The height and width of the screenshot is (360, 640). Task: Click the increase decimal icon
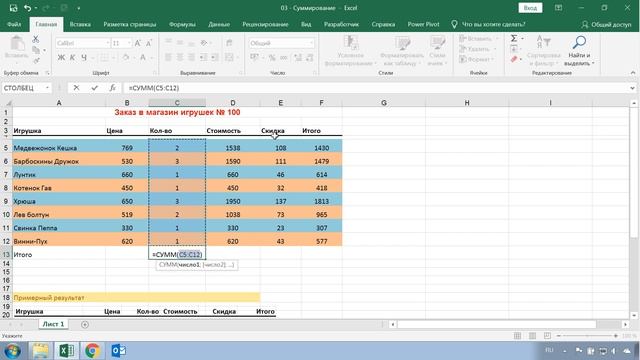(298, 58)
